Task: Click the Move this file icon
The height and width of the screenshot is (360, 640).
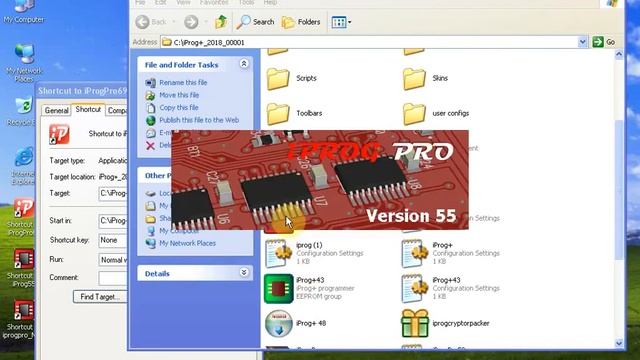Action: tap(151, 95)
